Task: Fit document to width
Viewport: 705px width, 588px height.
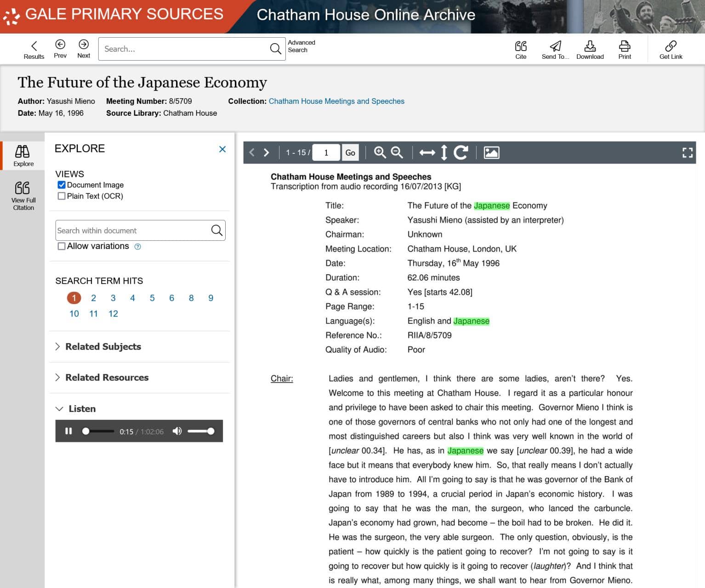Action: click(x=427, y=153)
